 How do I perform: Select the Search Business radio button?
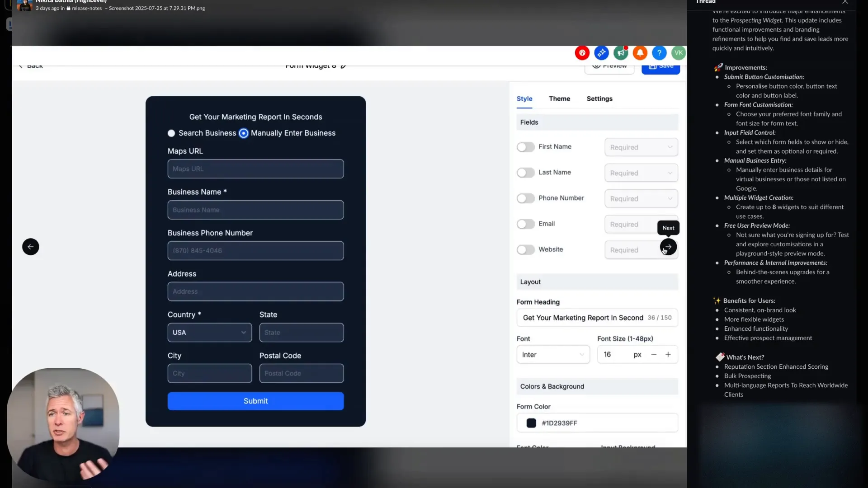coord(171,133)
